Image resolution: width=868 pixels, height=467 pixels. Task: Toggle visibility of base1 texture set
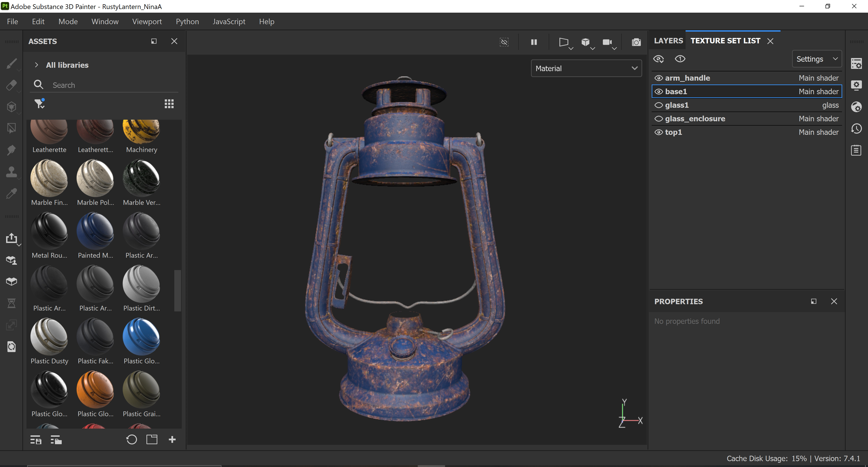pos(658,92)
